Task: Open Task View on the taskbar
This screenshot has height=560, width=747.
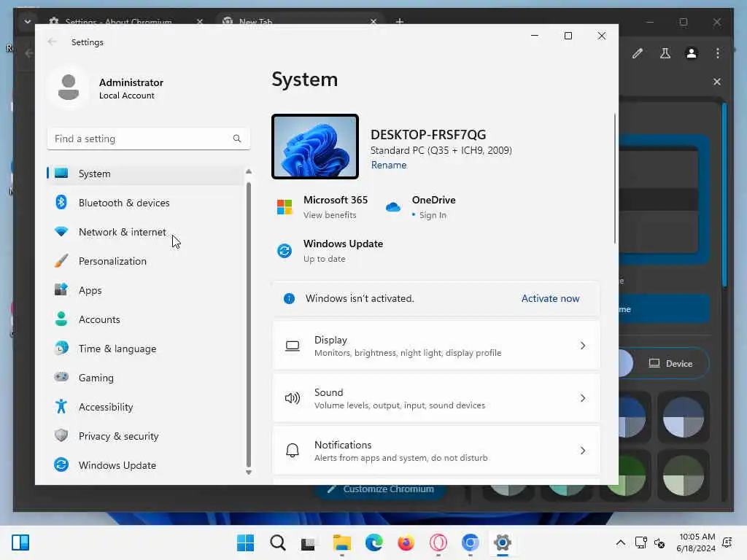Action: [x=309, y=542]
